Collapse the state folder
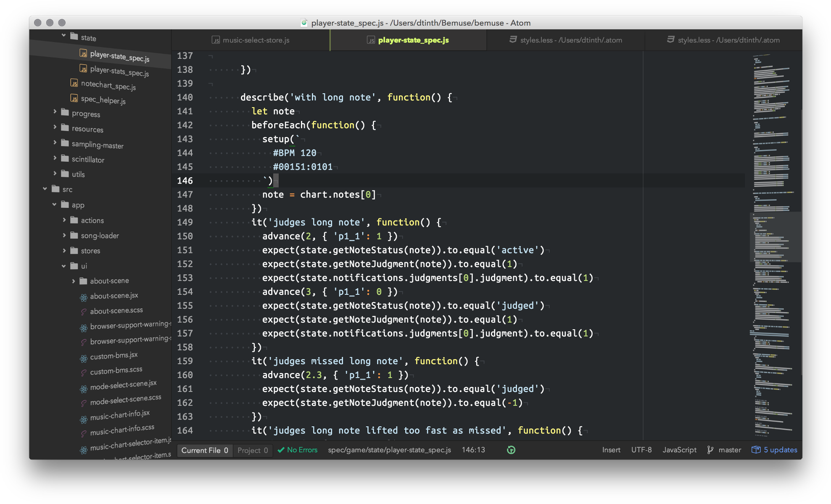Image resolution: width=831 pixels, height=504 pixels. tap(63, 35)
